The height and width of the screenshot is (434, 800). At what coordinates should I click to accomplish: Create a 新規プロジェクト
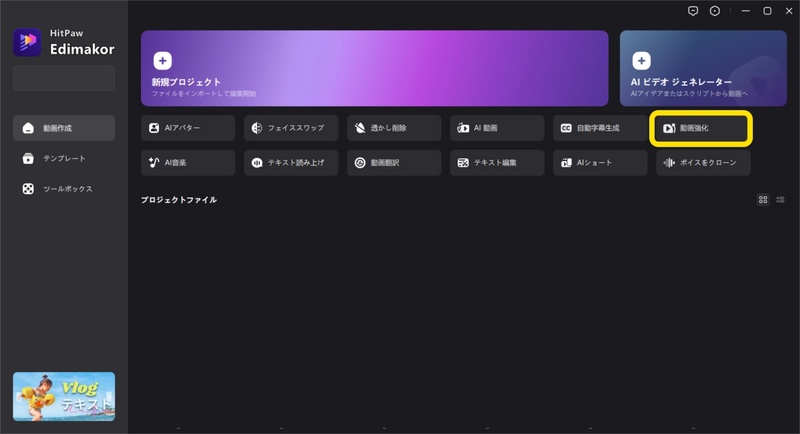click(374, 68)
